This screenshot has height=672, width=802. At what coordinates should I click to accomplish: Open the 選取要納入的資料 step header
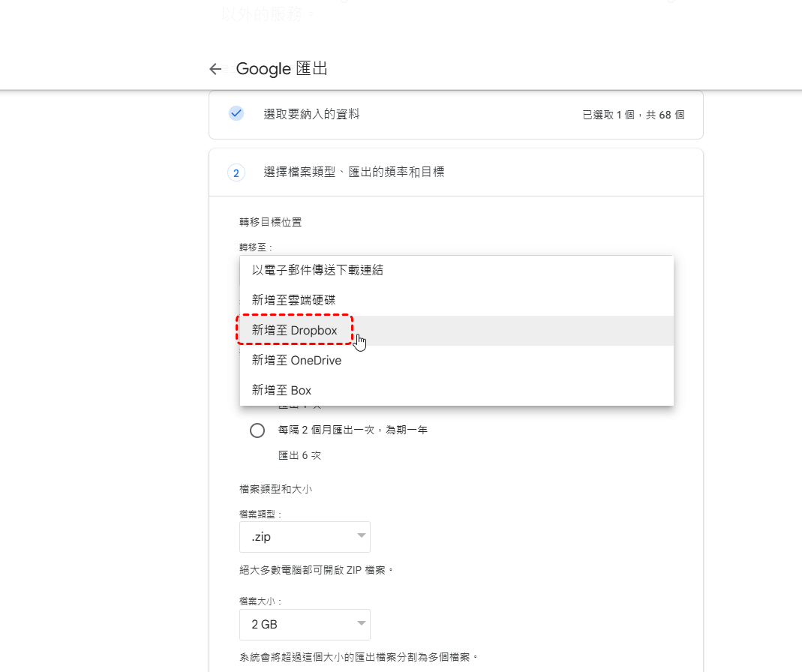(455, 115)
